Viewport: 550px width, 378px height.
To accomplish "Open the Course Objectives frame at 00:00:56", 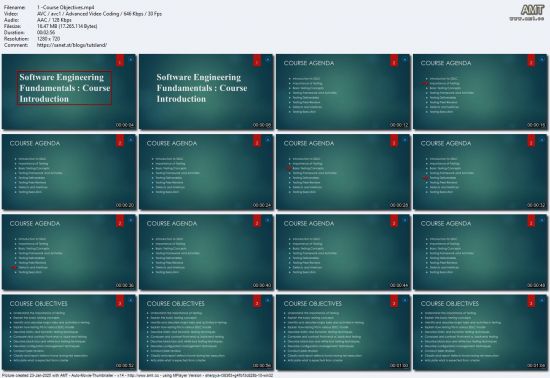I will click(206, 332).
